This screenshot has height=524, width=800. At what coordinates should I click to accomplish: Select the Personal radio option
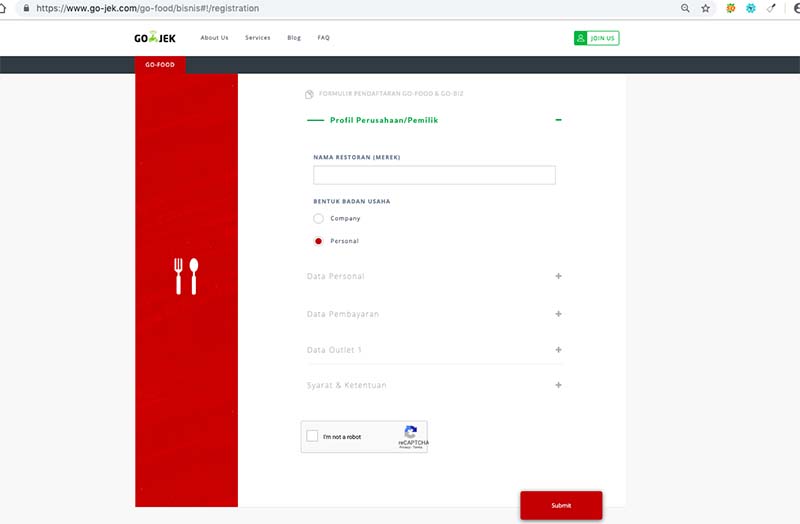click(318, 241)
